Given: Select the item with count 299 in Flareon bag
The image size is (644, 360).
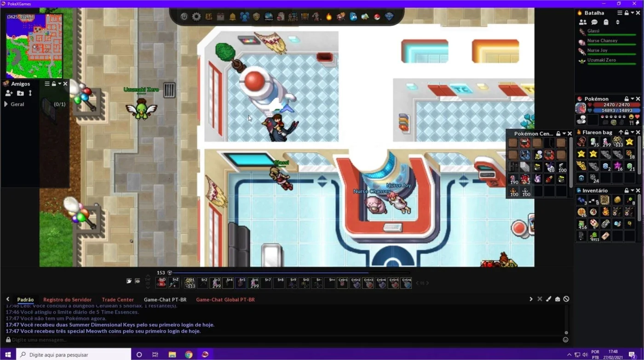Looking at the screenshot, I should [x=605, y=142].
